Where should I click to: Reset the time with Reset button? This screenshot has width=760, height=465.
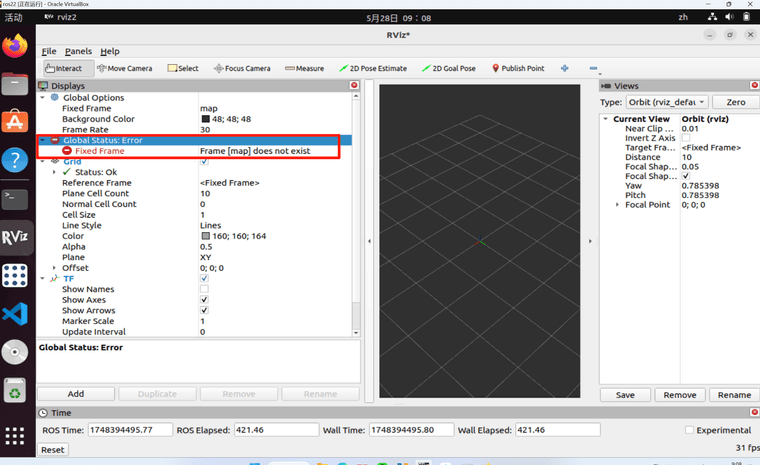coord(52,449)
